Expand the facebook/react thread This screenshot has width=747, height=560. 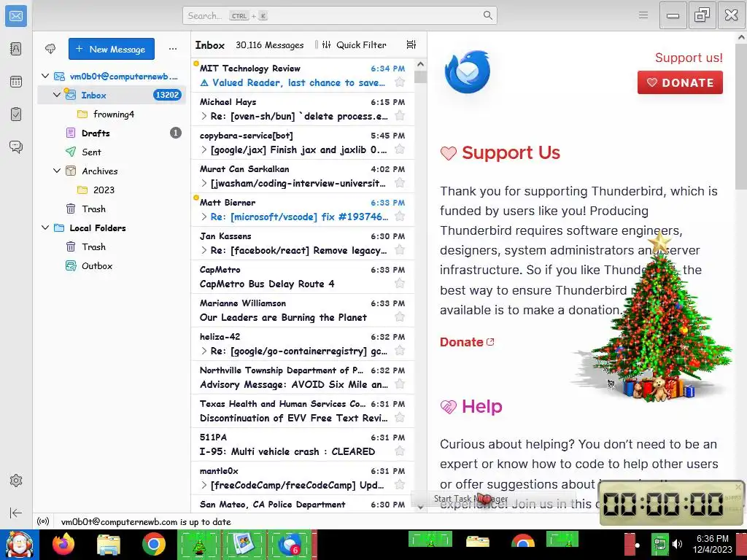click(x=204, y=250)
